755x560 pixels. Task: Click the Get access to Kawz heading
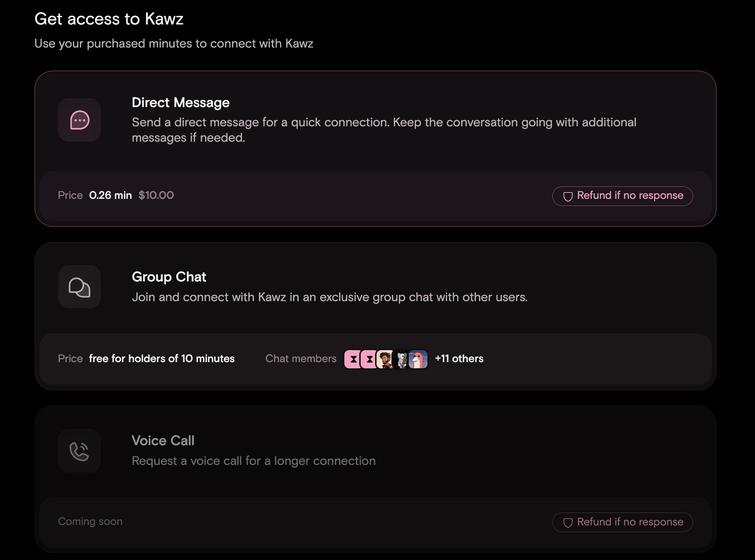pyautogui.click(x=109, y=19)
